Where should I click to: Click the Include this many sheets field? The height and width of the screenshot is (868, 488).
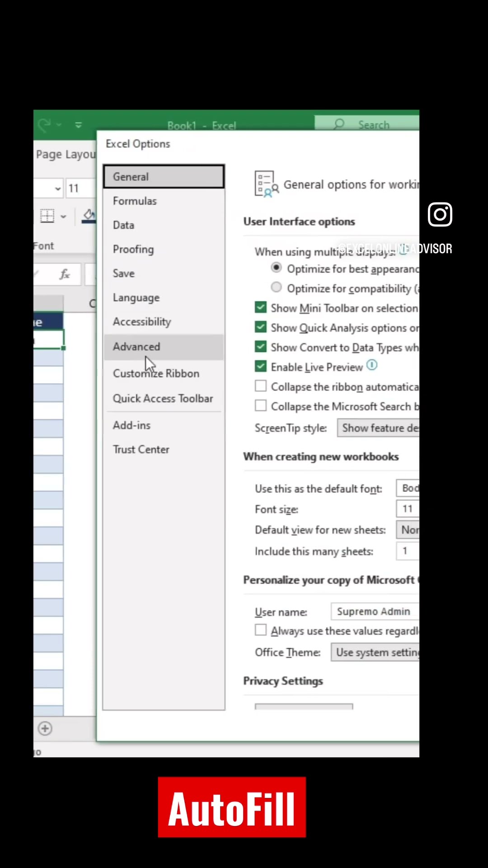pos(408,551)
